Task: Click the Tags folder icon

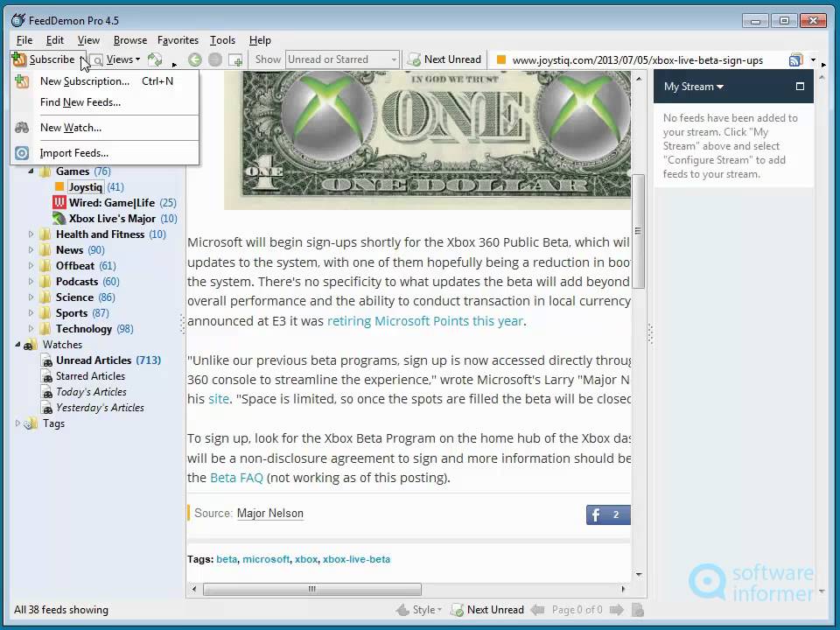Action: pyautogui.click(x=31, y=423)
